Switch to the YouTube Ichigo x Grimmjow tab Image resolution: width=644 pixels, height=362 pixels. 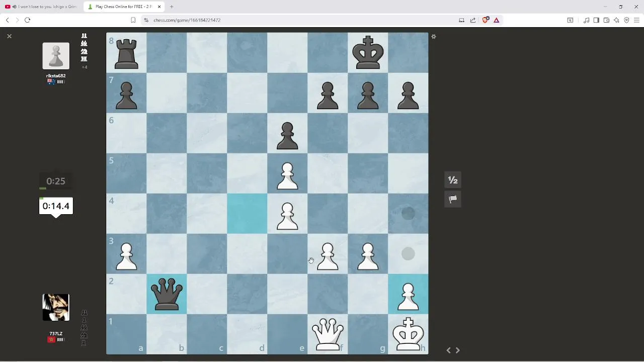(x=42, y=7)
